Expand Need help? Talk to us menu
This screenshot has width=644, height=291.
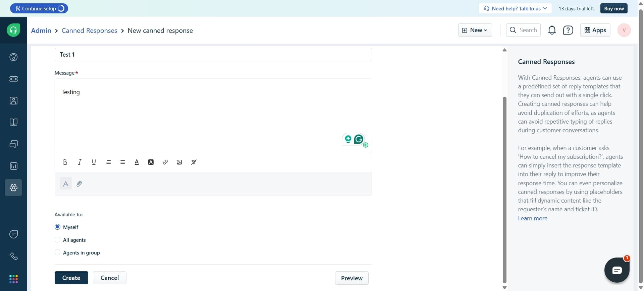pos(516,8)
